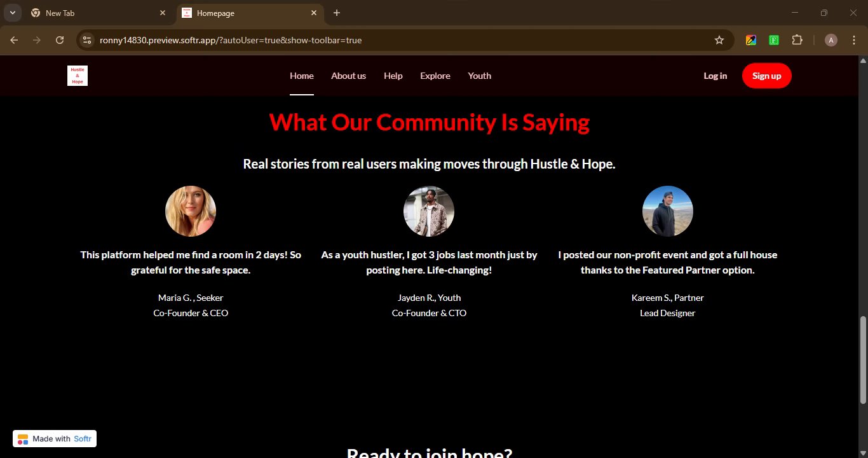
Task: Open the green extension icon
Action: coord(774,40)
